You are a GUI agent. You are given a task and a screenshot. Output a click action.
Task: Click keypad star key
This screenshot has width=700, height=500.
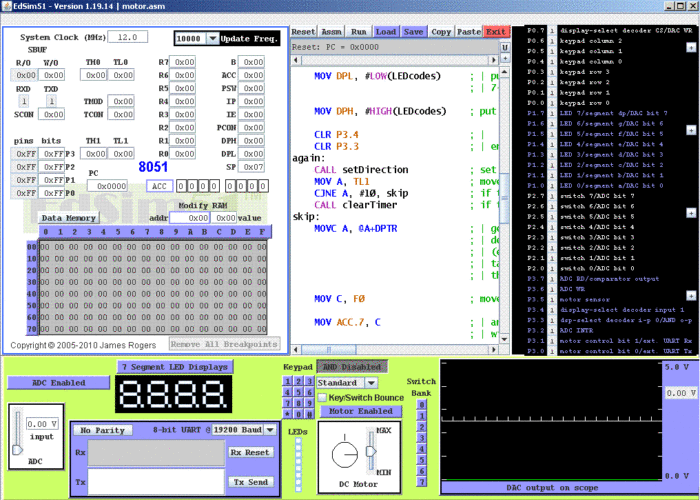pyautogui.click(x=288, y=414)
